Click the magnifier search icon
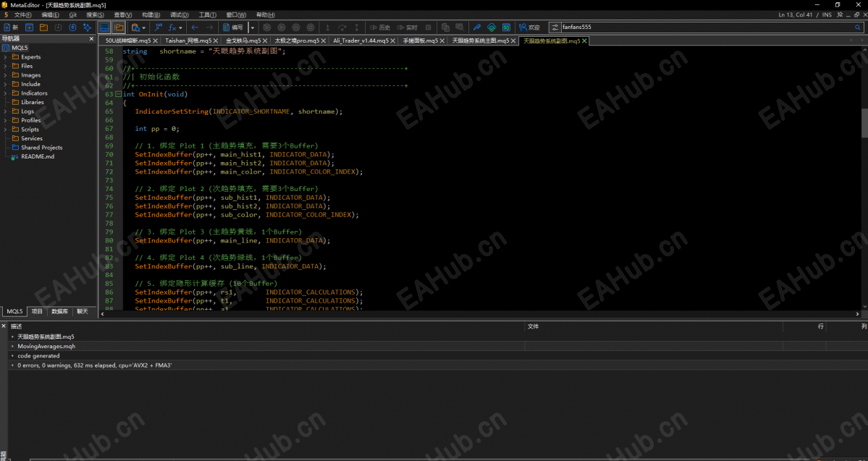This screenshot has width=868, height=461. [858, 27]
